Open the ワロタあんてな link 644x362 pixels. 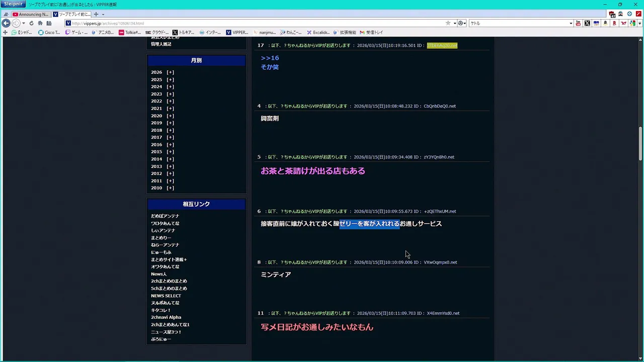pyautogui.click(x=165, y=223)
